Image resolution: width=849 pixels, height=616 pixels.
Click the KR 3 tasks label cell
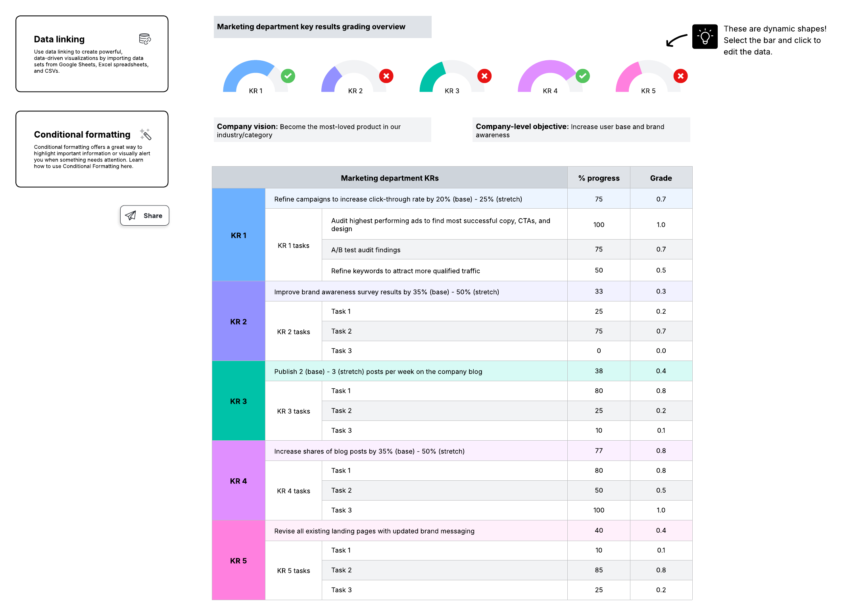(293, 411)
